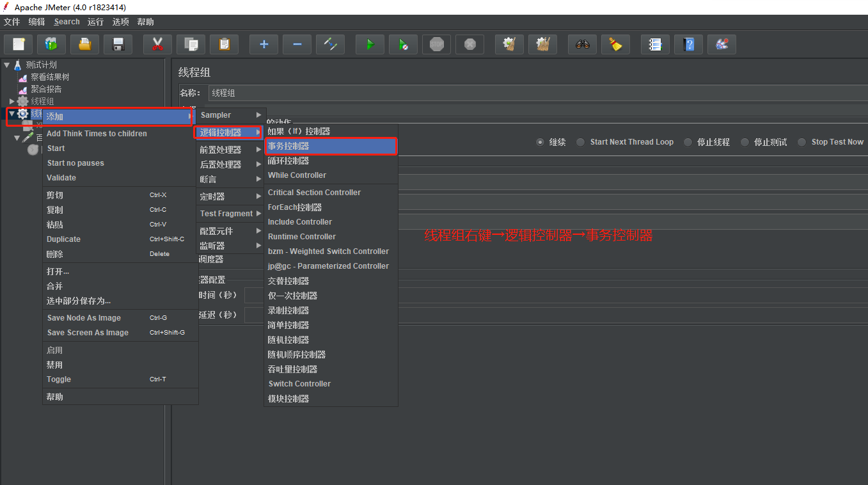Expand the 后置处理器 submenu
Image resolution: width=868 pixels, height=485 pixels.
(x=231, y=164)
